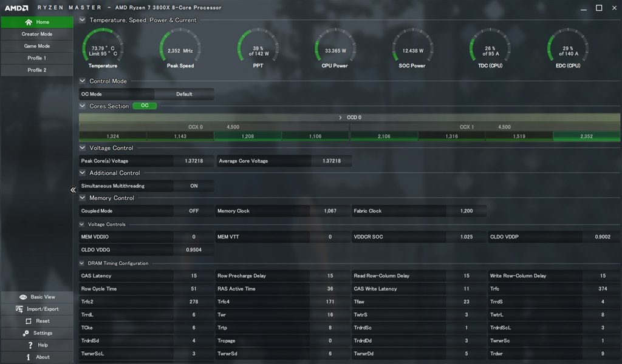Open Settings
This screenshot has width=622, height=364.
point(37,333)
